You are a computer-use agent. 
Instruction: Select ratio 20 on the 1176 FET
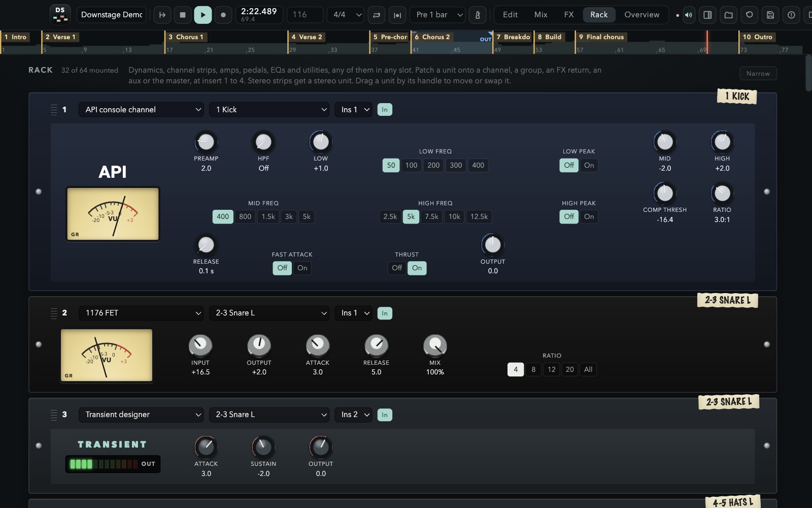(569, 369)
